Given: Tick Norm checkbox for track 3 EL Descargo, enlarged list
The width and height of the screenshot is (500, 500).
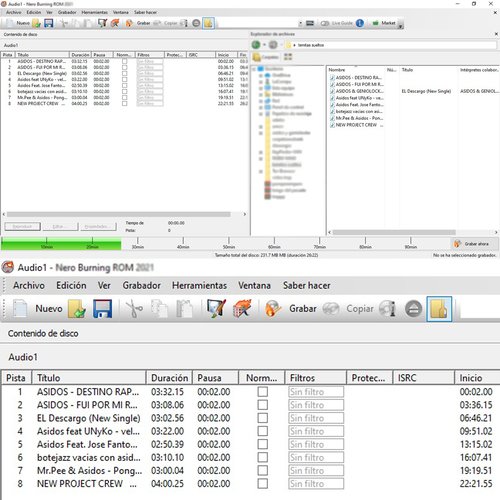Looking at the screenshot, I should point(262,418).
